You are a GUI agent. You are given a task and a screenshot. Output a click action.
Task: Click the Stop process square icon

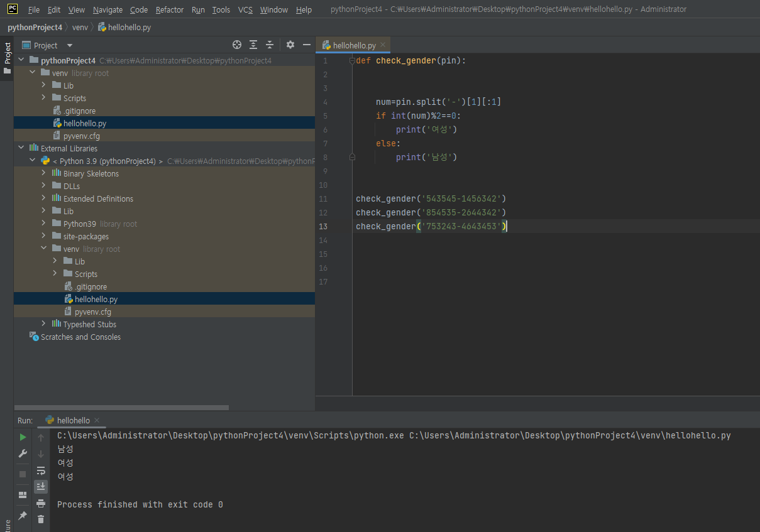(23, 474)
